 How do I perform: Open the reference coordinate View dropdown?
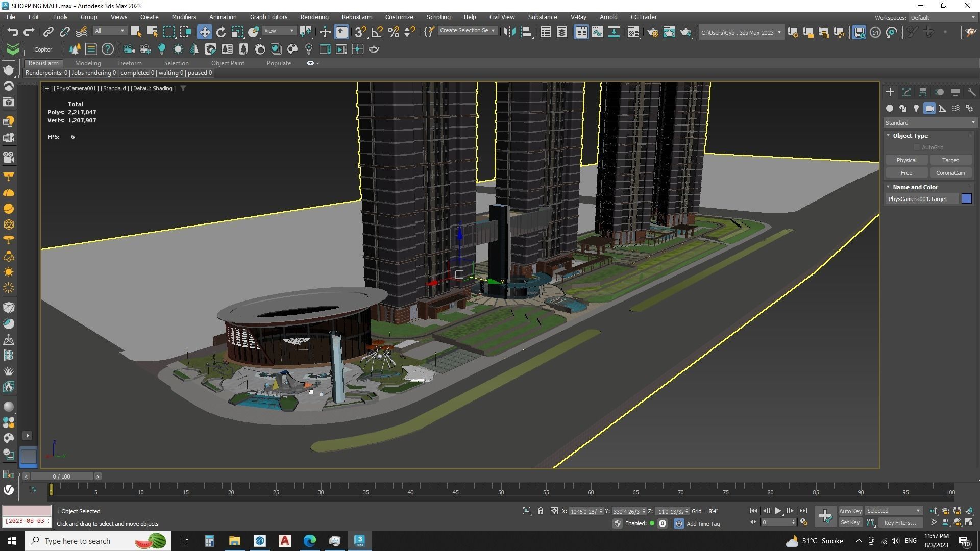point(279,31)
